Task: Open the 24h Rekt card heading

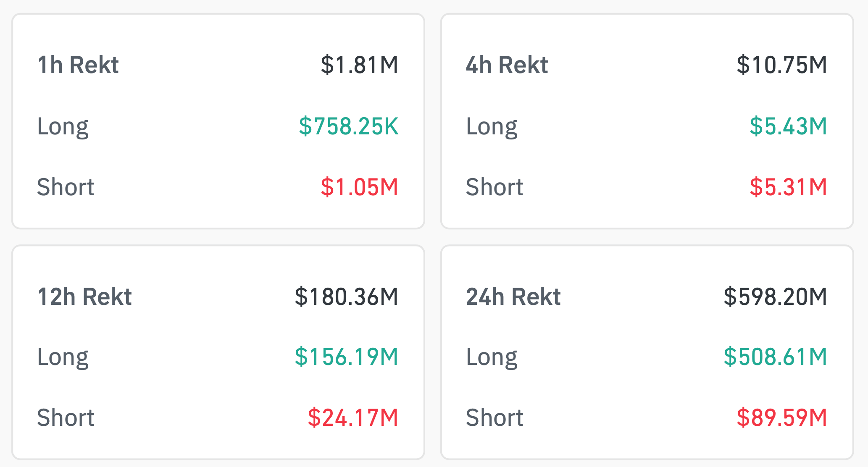Action: (513, 297)
